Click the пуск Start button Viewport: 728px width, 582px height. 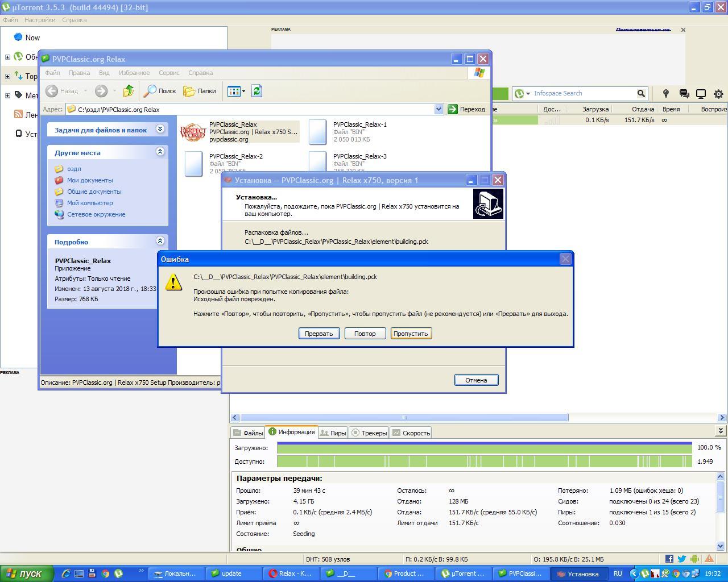(x=27, y=573)
